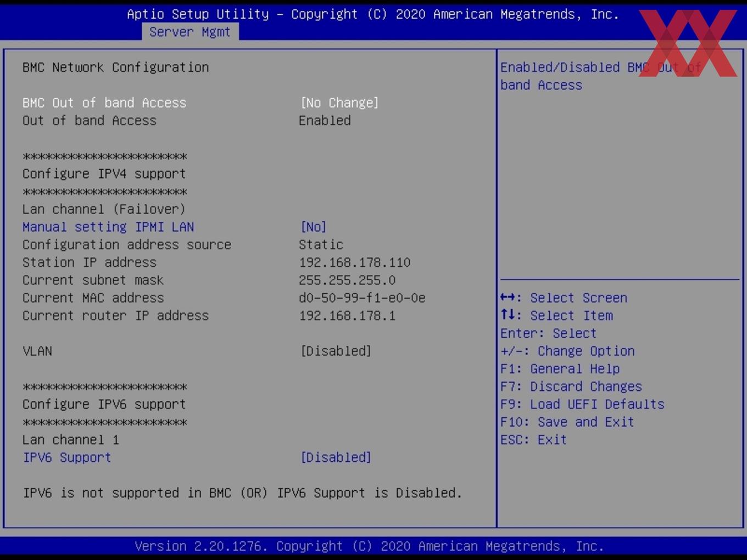Click the Aptio Setup Utility title text
Screen dimensions: 747x560
coord(373,14)
